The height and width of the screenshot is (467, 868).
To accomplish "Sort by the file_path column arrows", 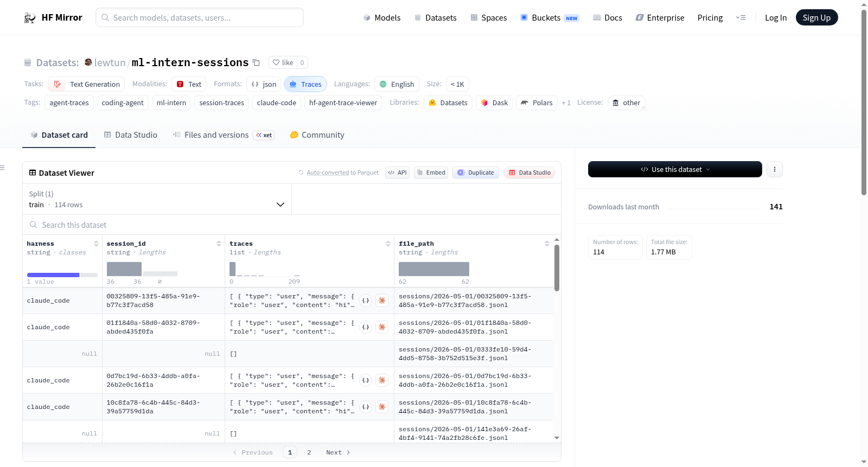I will (547, 244).
